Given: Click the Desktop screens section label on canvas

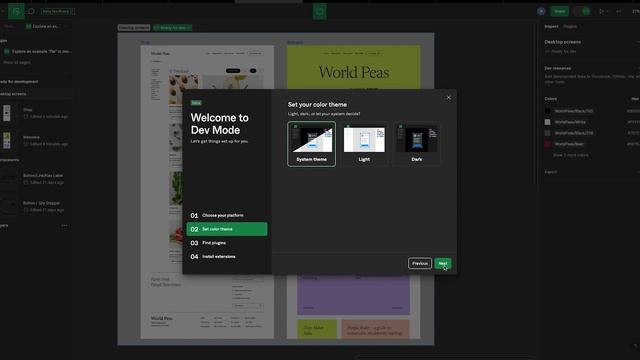Looking at the screenshot, I should [x=134, y=28].
